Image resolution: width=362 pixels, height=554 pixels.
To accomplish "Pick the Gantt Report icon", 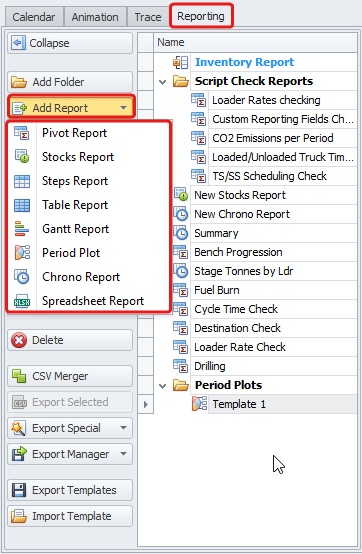I will click(x=22, y=229).
